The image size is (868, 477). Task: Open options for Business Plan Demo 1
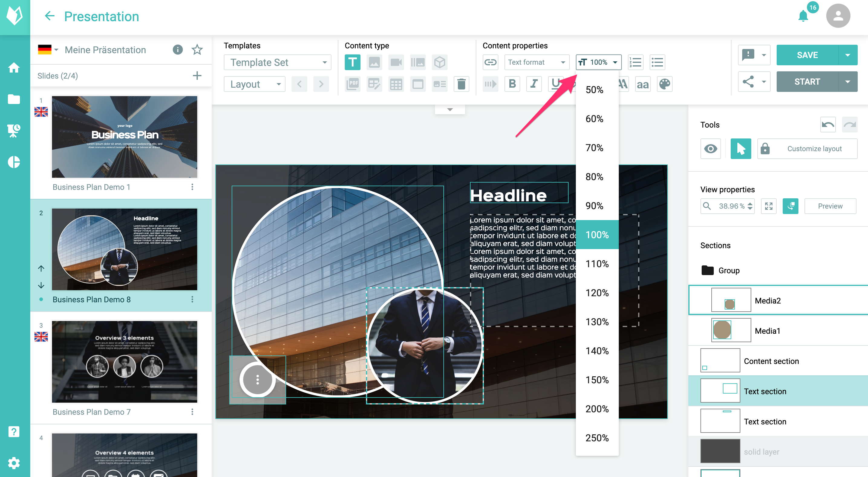click(x=192, y=187)
